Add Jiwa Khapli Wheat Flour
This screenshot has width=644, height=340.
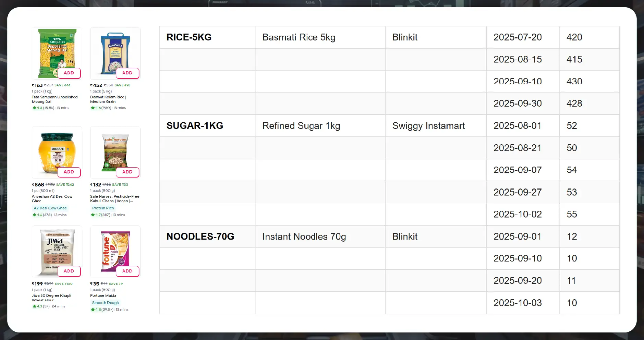coord(69,271)
